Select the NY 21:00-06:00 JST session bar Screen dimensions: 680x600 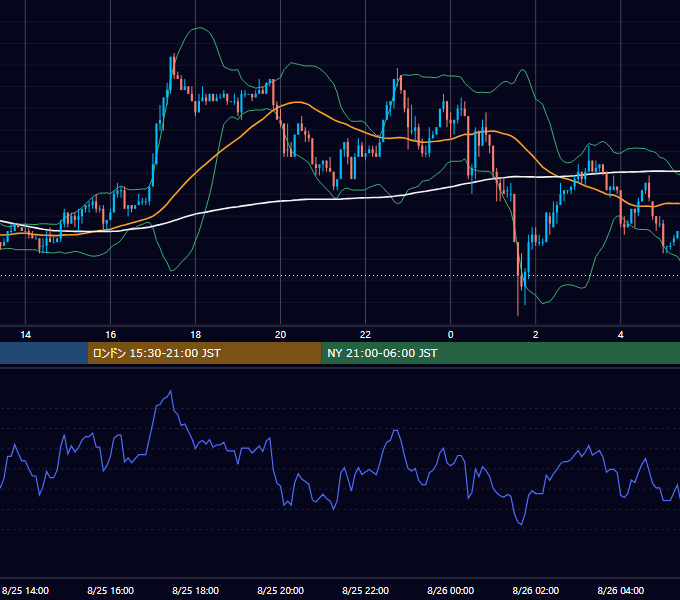click(x=500, y=353)
